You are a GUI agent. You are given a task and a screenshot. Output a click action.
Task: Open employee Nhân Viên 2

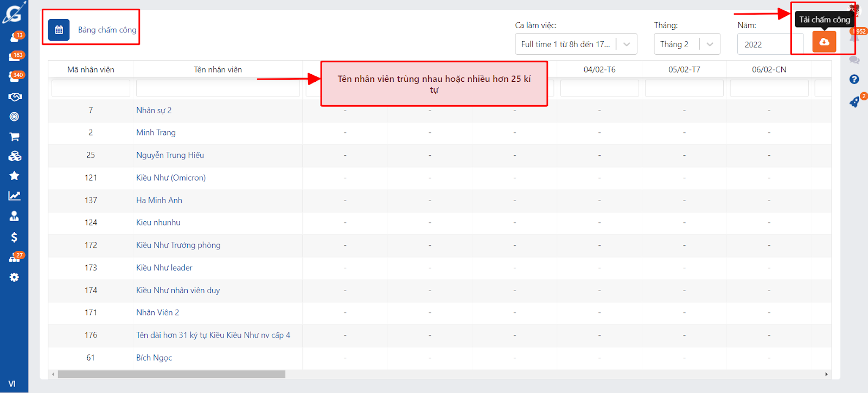click(x=158, y=313)
